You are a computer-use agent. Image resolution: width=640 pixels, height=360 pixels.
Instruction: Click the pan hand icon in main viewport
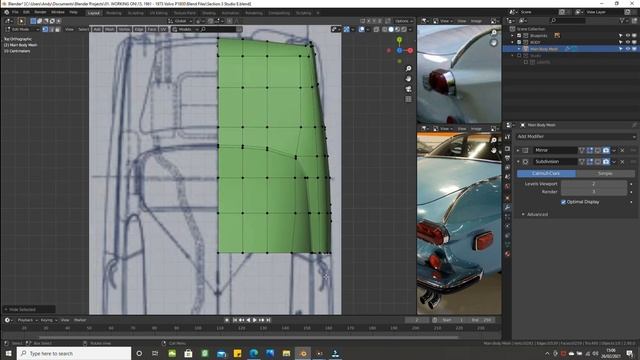[408, 79]
